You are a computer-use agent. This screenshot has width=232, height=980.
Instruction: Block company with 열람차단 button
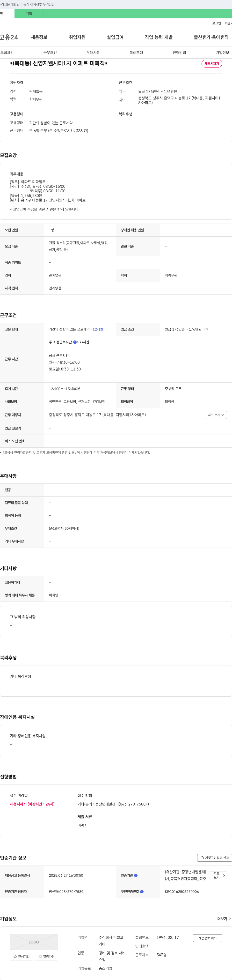point(47,956)
